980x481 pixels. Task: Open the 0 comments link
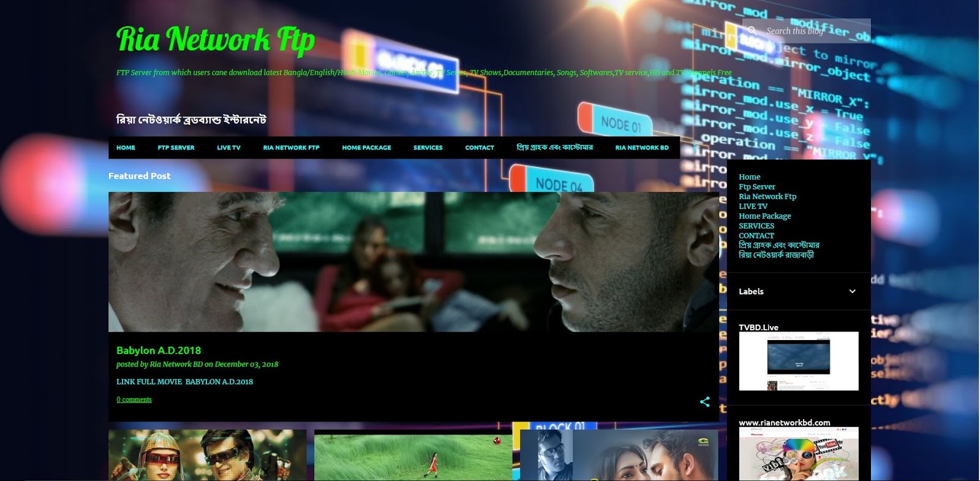point(134,400)
